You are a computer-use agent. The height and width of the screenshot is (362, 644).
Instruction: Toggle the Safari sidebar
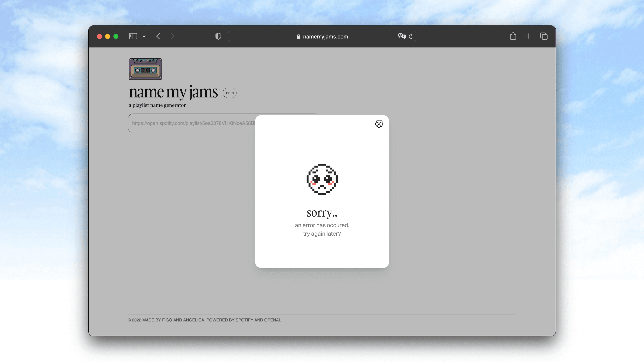tap(133, 36)
